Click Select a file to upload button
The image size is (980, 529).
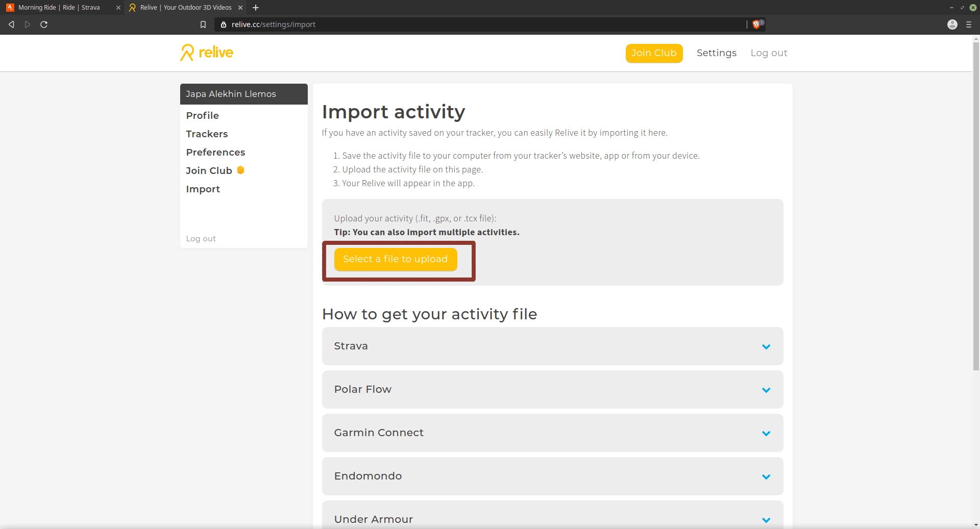coord(395,259)
